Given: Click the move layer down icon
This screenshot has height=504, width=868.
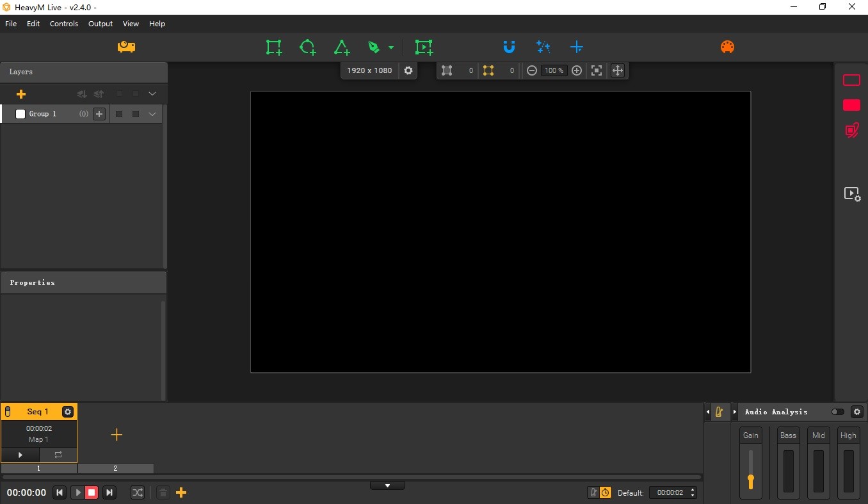Looking at the screenshot, I should pos(81,94).
